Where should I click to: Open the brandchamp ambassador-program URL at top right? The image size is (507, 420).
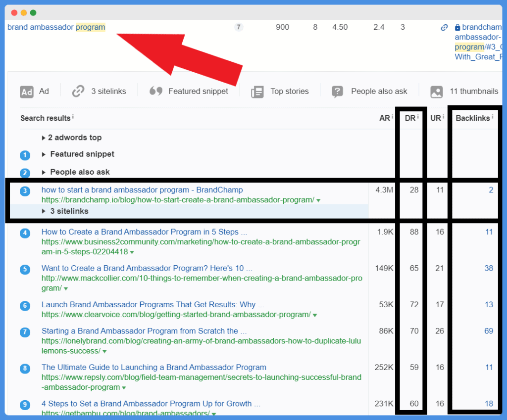pos(478,42)
